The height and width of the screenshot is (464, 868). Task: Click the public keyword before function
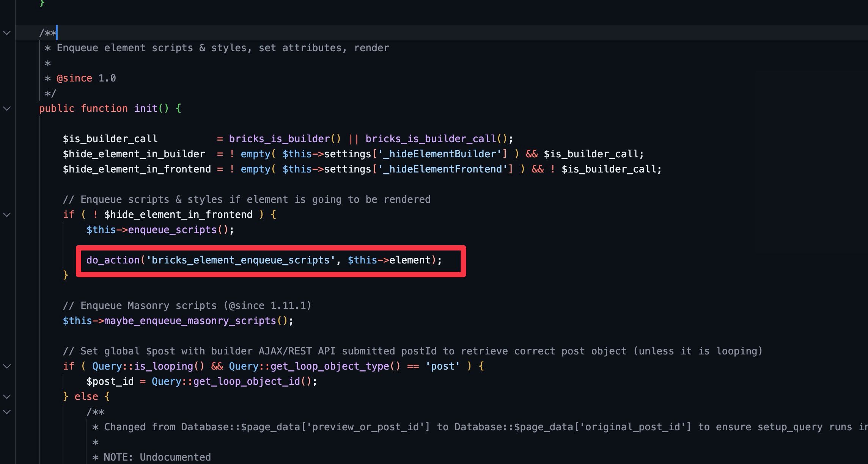[57, 108]
